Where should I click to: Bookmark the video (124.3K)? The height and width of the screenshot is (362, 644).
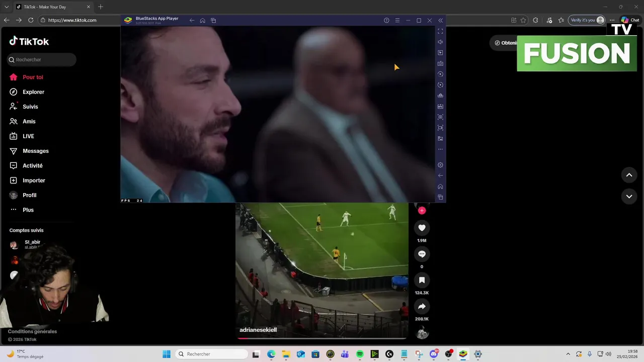(422, 280)
